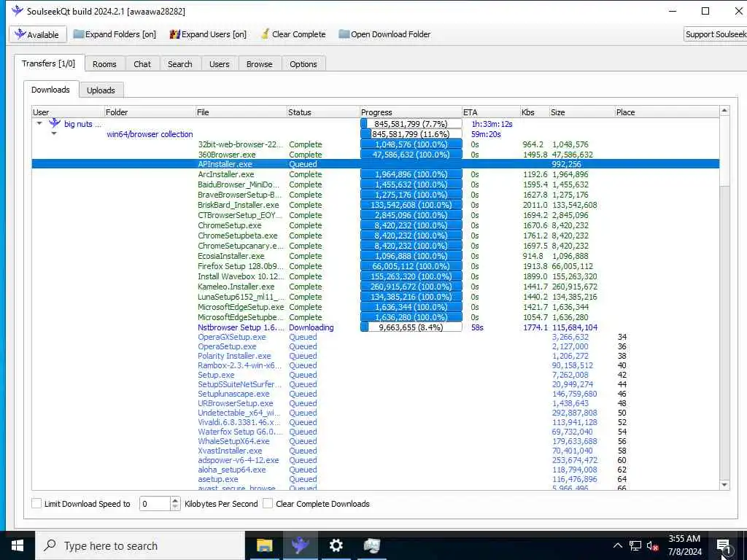Collapse the win64/browser collection folder node
747x560 pixels.
(x=54, y=134)
